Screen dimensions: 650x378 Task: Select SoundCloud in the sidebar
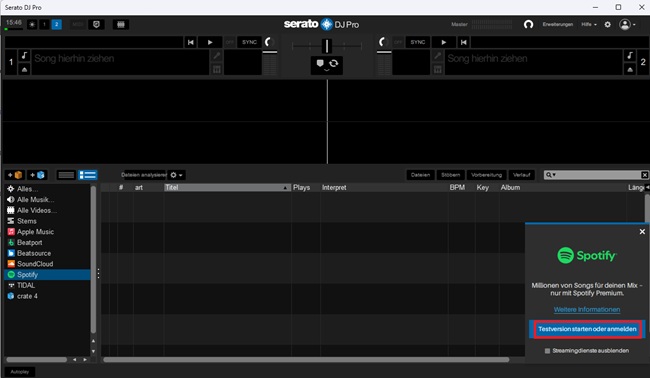coord(47,264)
